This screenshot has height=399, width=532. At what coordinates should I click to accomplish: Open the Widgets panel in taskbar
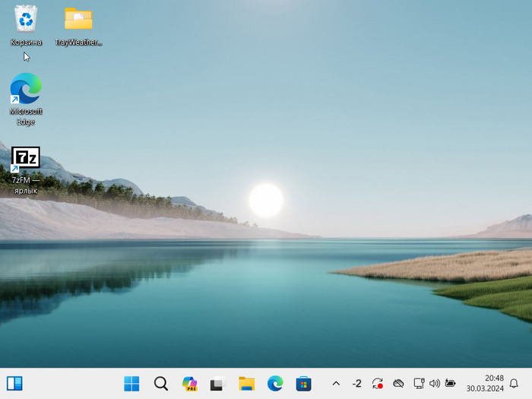(x=14, y=384)
